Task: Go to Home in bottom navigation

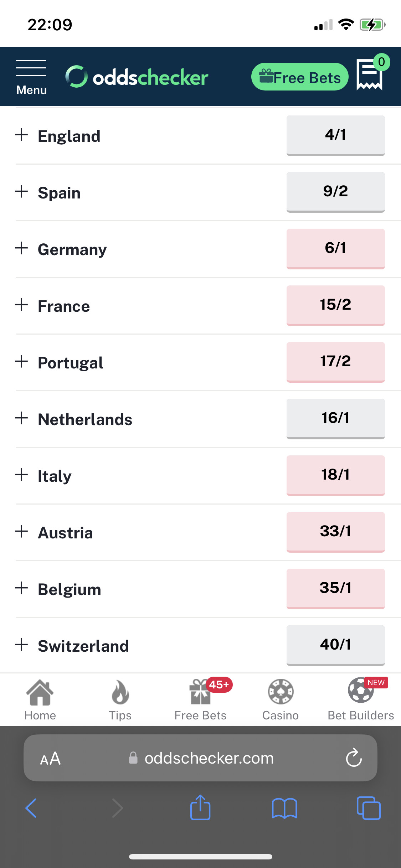Action: [40, 700]
